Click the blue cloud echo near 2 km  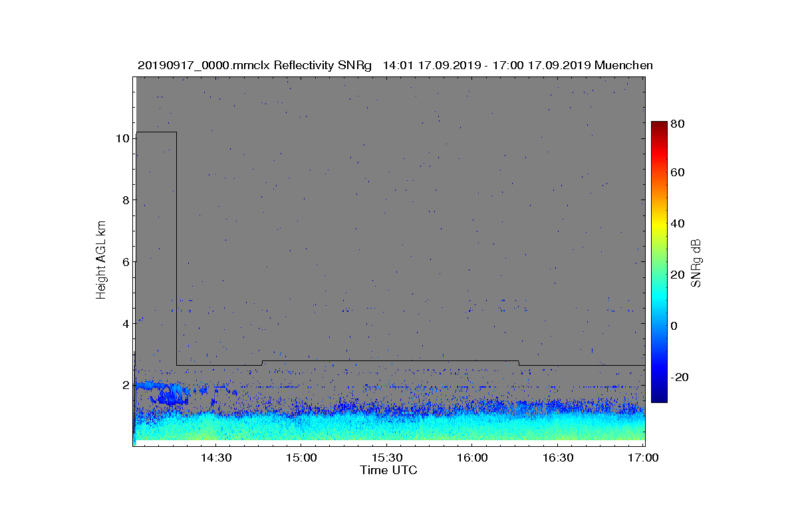pos(163,391)
